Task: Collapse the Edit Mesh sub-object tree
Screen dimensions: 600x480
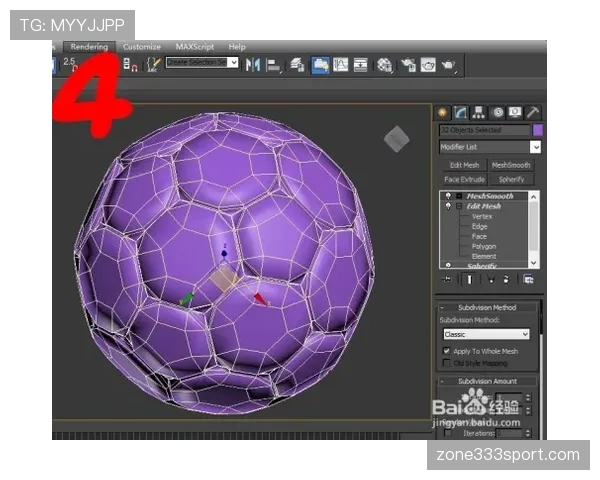Action: [459, 206]
